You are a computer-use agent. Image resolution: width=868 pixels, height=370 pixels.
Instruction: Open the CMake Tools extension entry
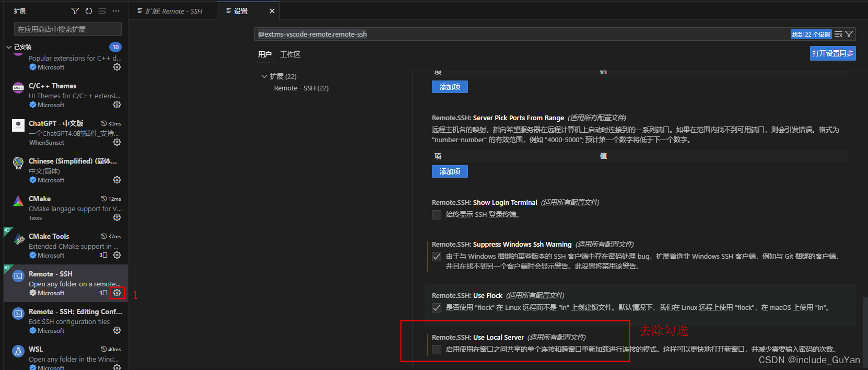tap(65, 246)
